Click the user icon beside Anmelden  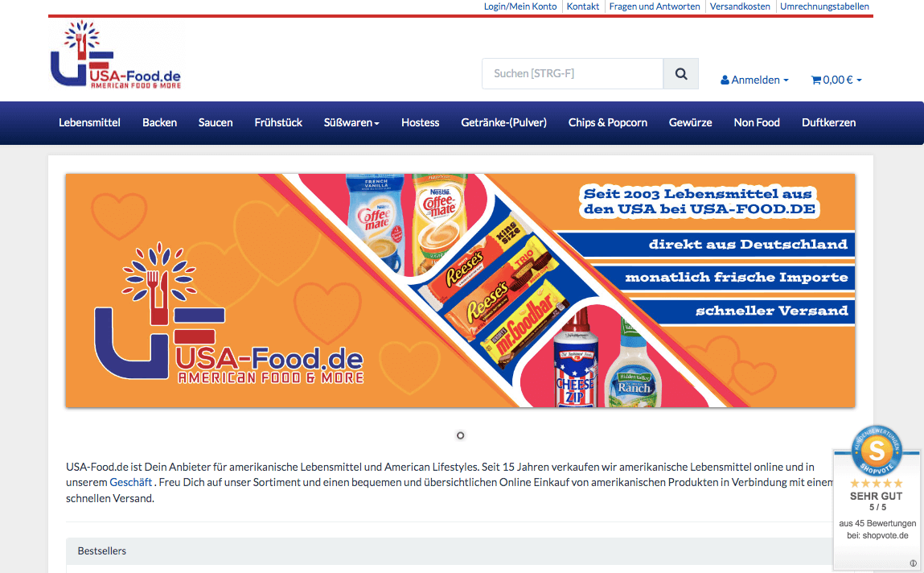(725, 80)
